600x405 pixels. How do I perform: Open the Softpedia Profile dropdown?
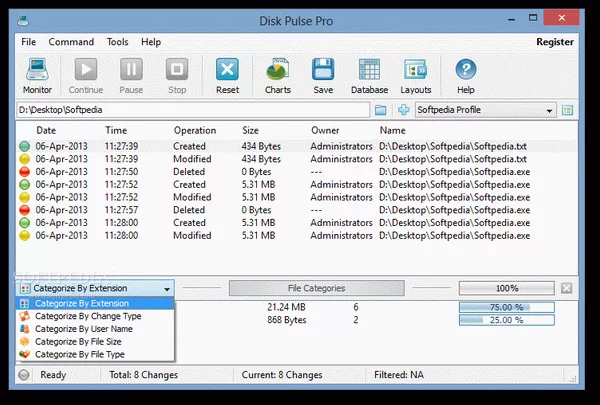[549, 111]
